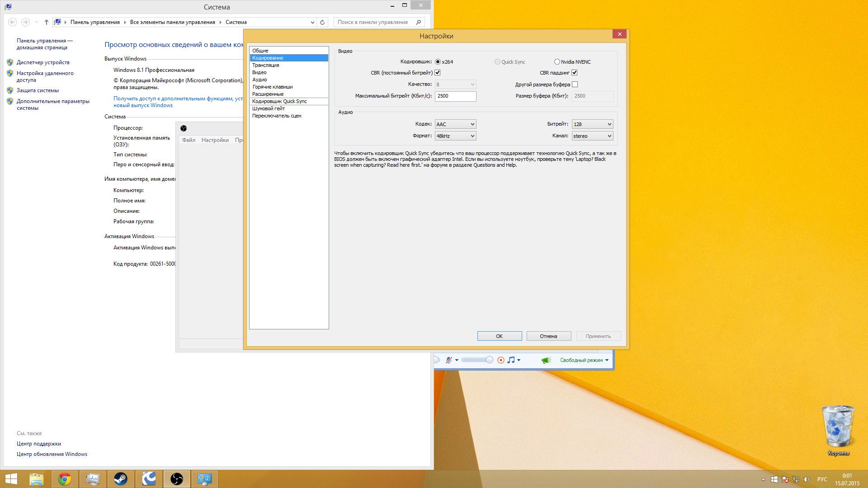Select Шумовой гейт in settings list

point(289,108)
